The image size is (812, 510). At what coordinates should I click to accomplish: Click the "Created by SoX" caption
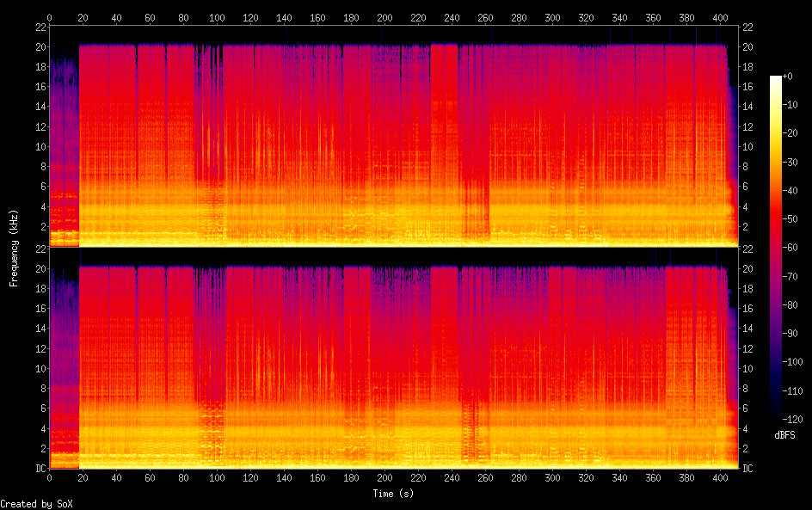click(x=37, y=504)
